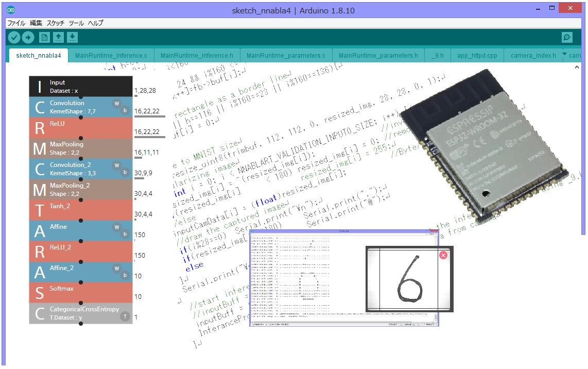The width and height of the screenshot is (588, 369).
Task: Click the 30,9,9 output shape text
Action: (143, 173)
